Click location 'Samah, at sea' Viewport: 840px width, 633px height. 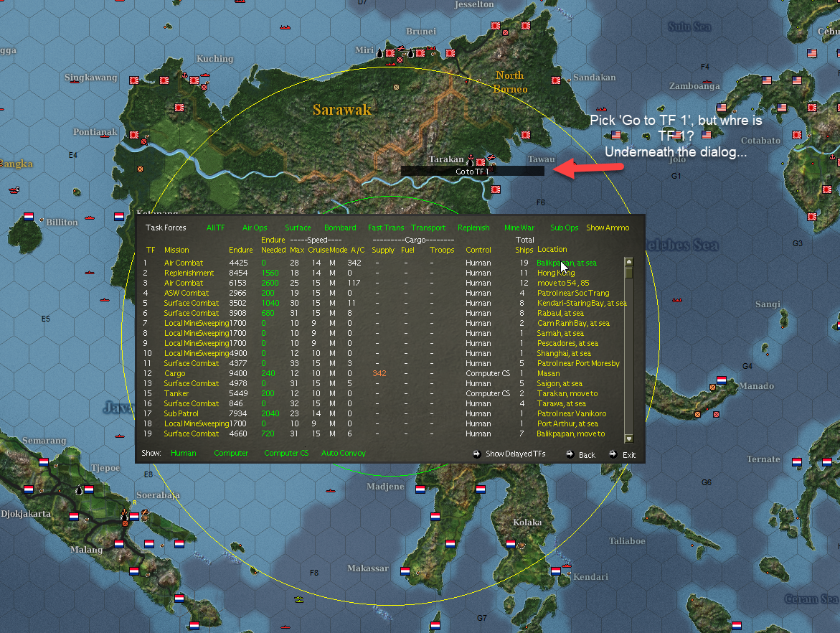(x=560, y=334)
